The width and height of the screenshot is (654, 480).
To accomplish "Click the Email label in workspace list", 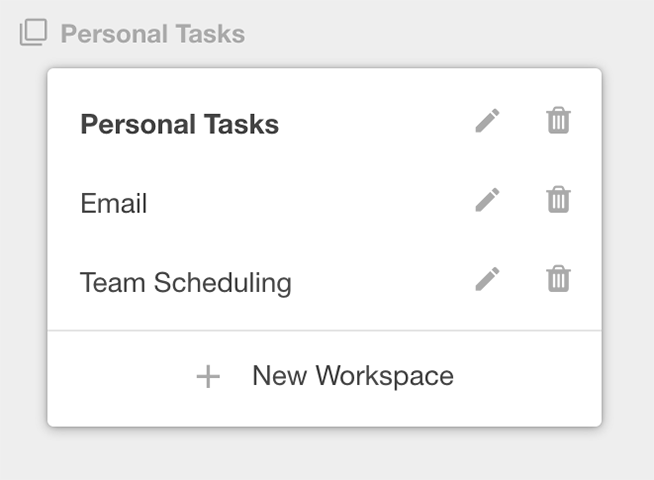I will click(x=113, y=203).
